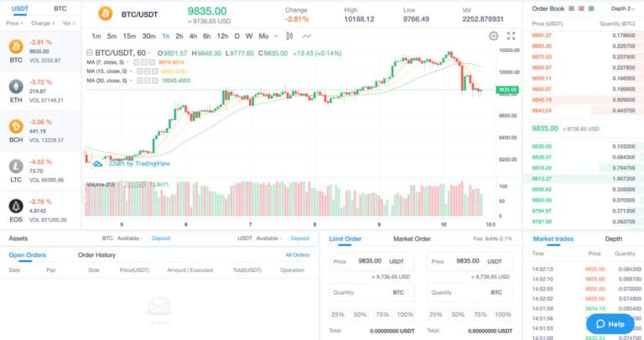Hide the MA (30, close, 0) indicator
This screenshot has height=340, width=644.
[x=140, y=81]
